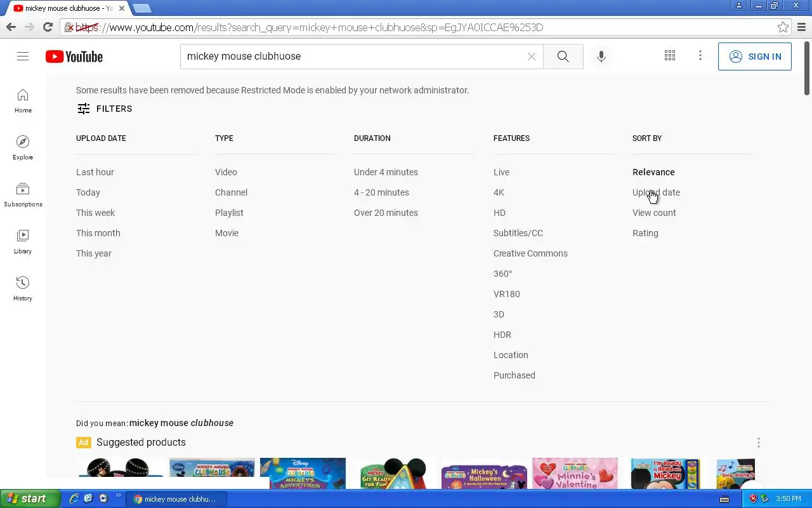Filter uploads from This week

[95, 213]
